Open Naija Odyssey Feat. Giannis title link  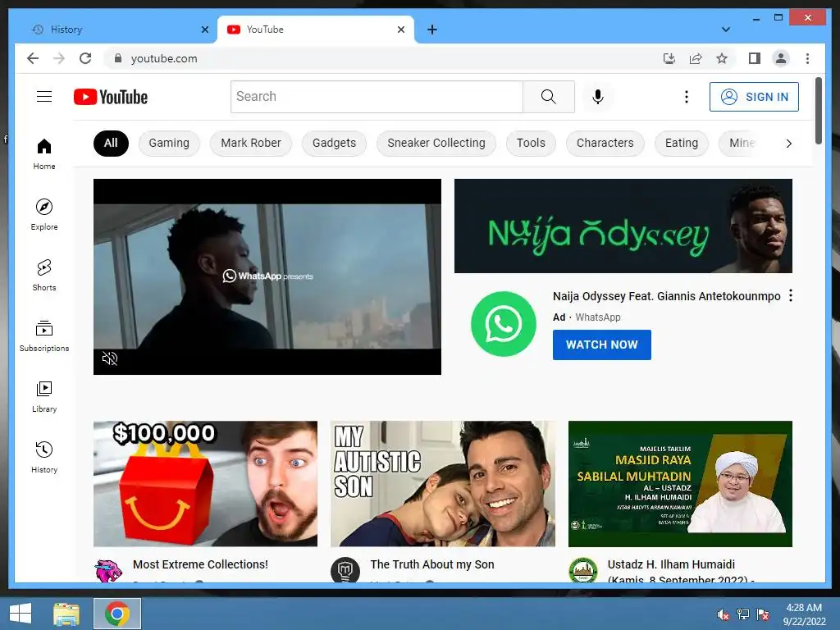[666, 296]
